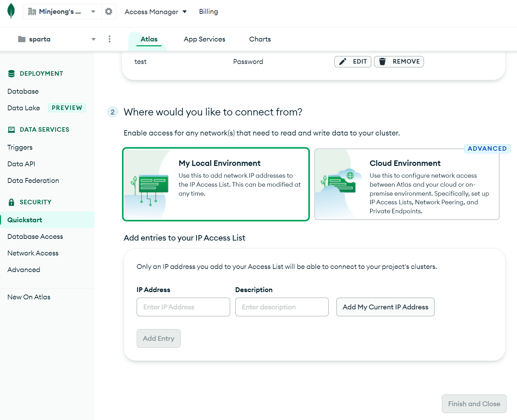Click the 'Where would you like to connect from?' heading
The height and width of the screenshot is (420, 517).
point(213,112)
